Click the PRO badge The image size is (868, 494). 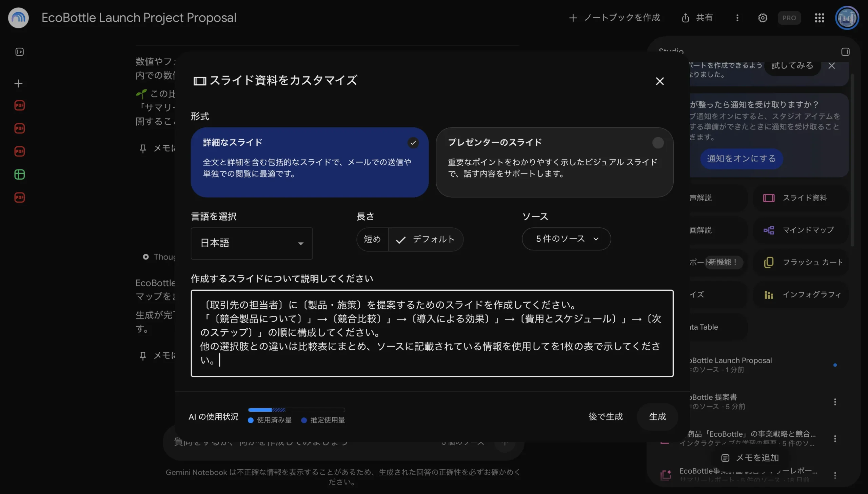point(789,18)
